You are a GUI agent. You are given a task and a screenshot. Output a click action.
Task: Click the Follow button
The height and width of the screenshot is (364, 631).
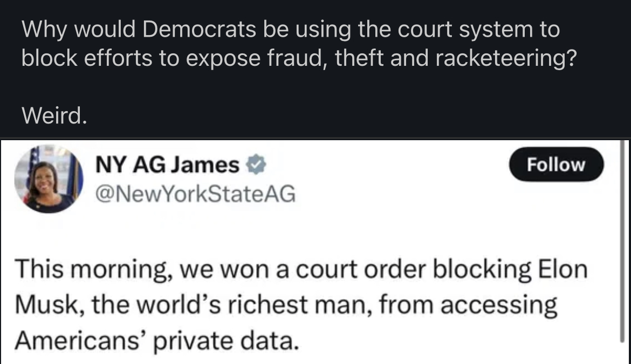point(556,164)
